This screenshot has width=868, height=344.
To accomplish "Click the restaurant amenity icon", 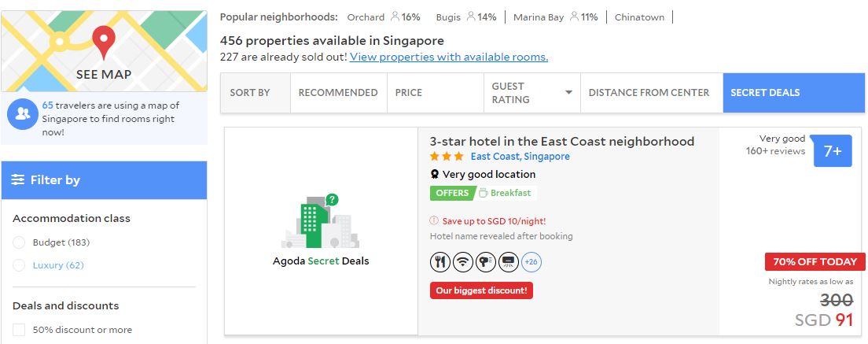I will point(440,262).
